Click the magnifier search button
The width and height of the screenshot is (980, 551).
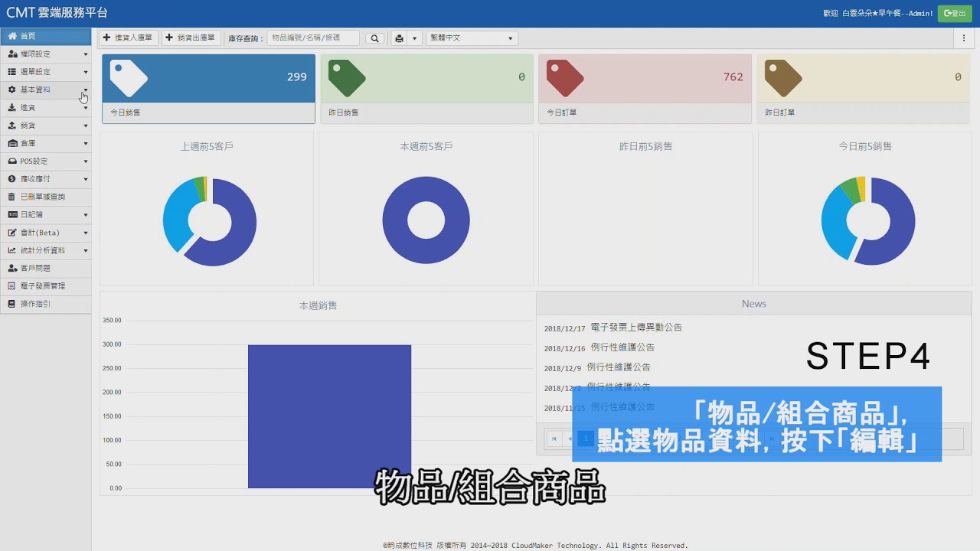click(374, 38)
